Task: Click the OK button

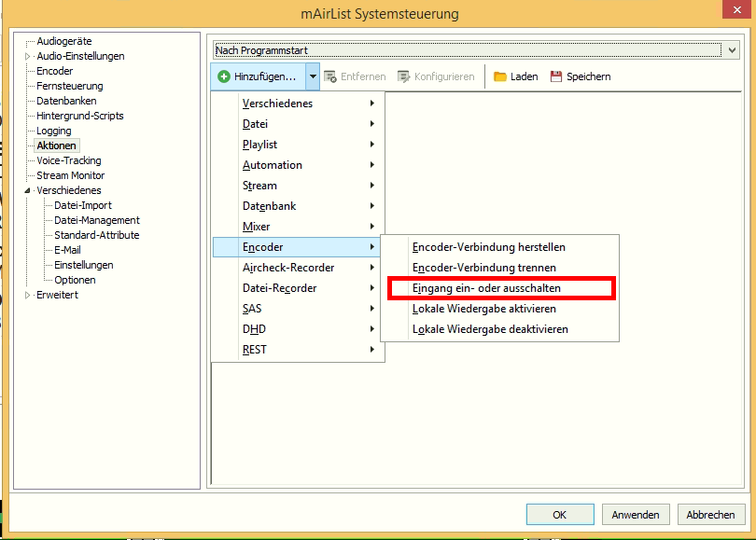Action: pos(560,515)
